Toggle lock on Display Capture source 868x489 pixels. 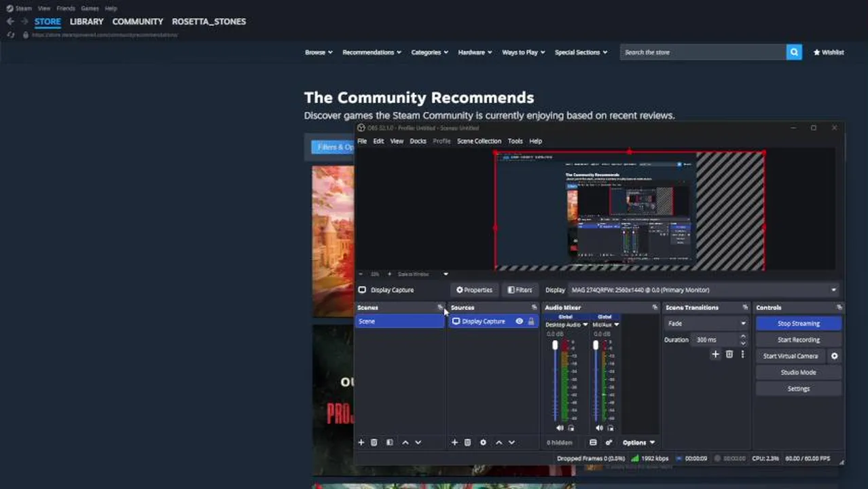531,321
